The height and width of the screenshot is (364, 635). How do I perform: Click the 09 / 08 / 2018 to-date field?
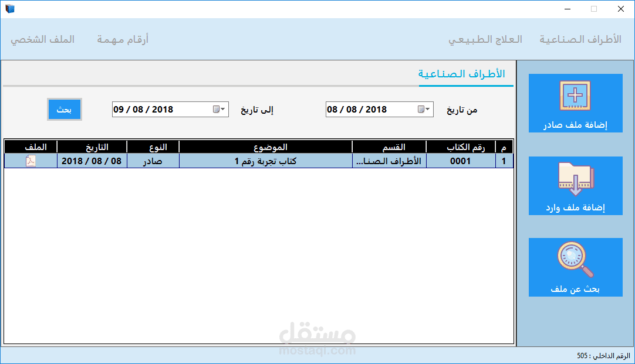coord(171,109)
